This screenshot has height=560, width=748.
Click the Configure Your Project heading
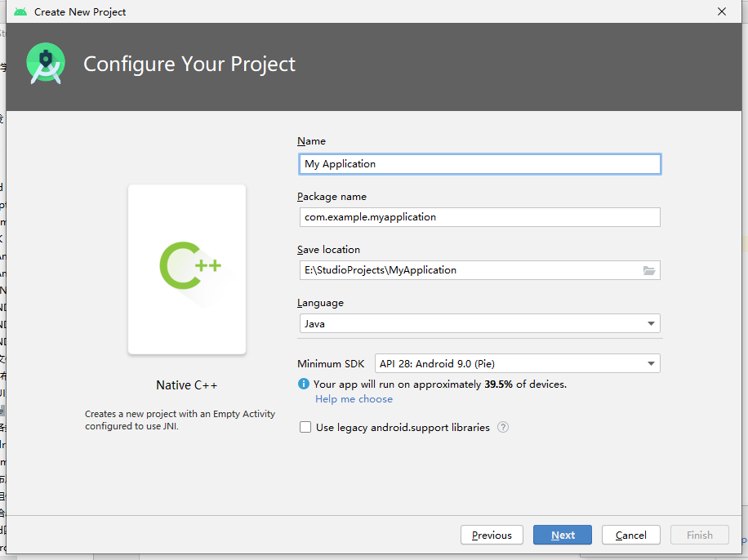pos(189,64)
